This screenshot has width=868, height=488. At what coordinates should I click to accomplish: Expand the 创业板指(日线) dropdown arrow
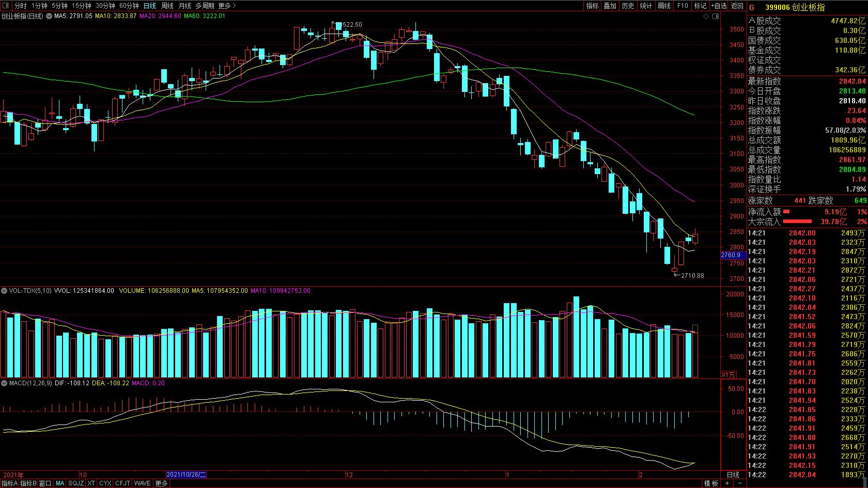click(x=49, y=16)
